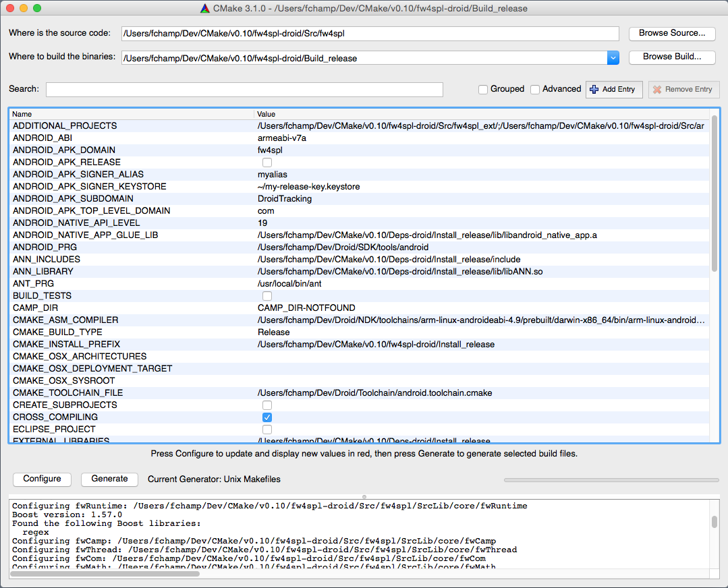Click the Configuring fwRuntime log line
The height and width of the screenshot is (588, 728).
click(x=270, y=506)
